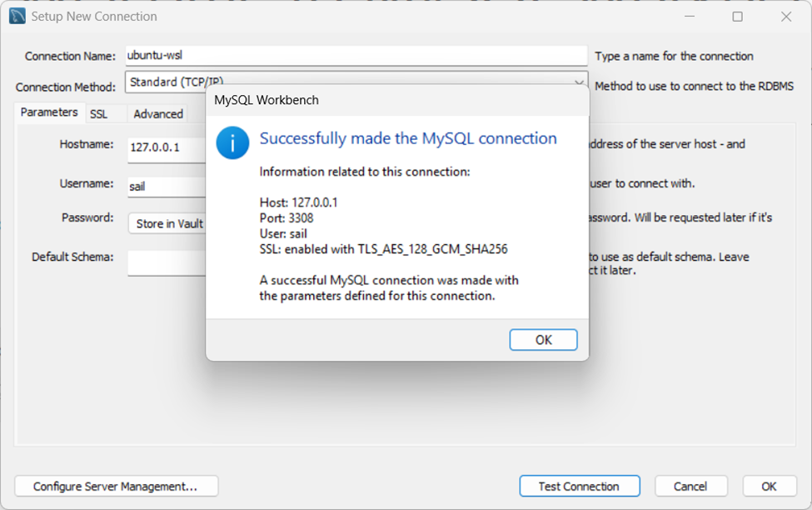Close the Setup New Connection window
The height and width of the screenshot is (510, 812).
pyautogui.click(x=785, y=16)
